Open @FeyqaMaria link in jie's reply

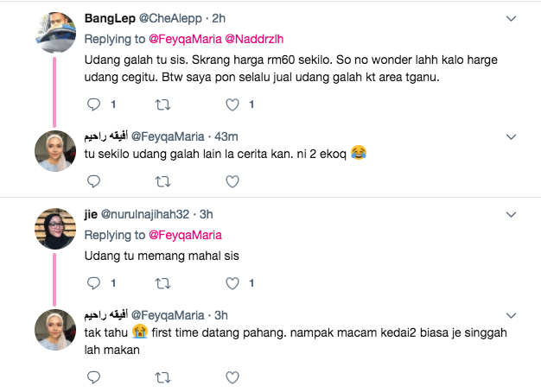(x=185, y=235)
